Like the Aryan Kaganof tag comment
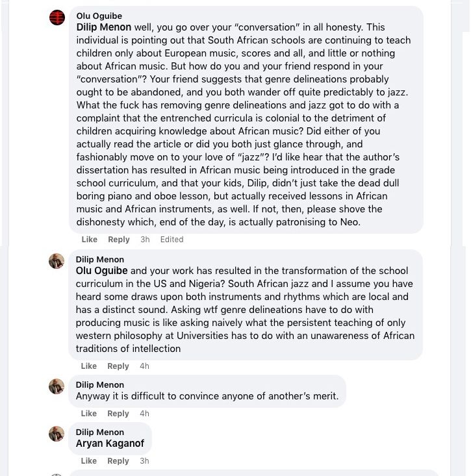Image resolution: width=471 pixels, height=476 pixels. [89, 461]
